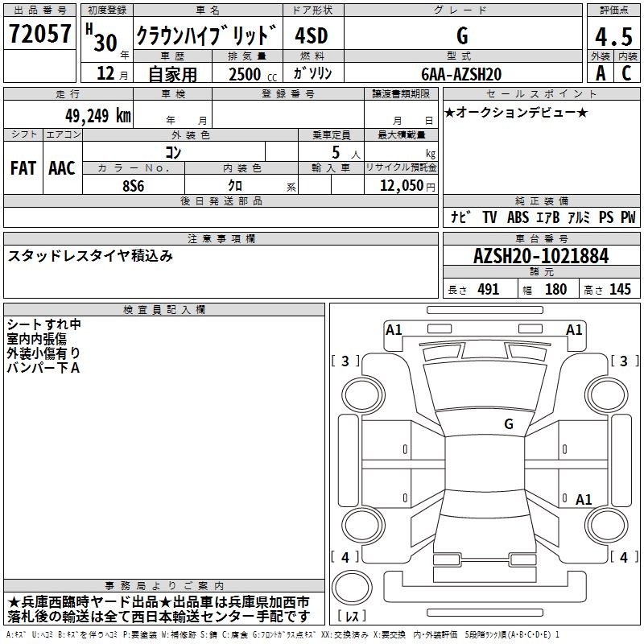This screenshot has height=644, width=644.
Task: Click the height value 145
Action: pyautogui.click(x=620, y=290)
